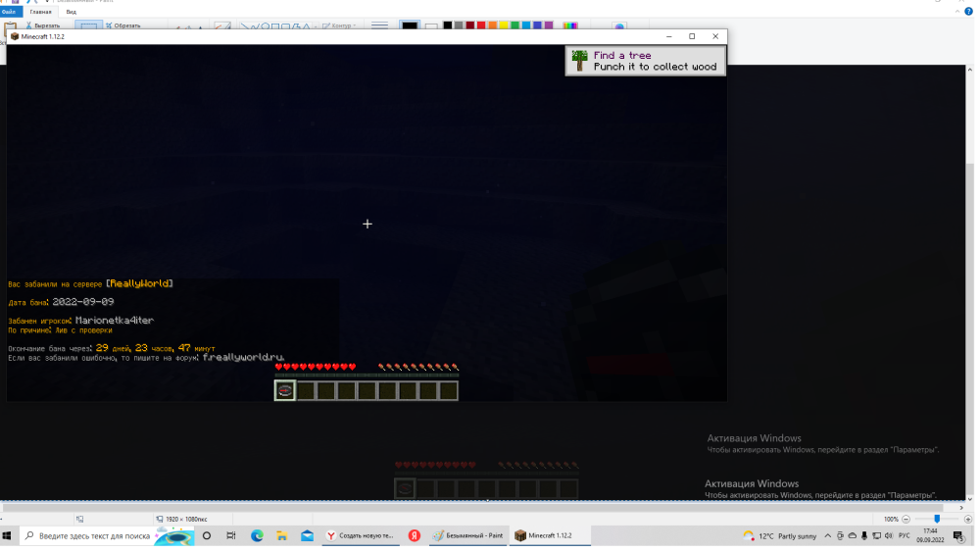
Task: Click the red Яндекс icon on taskbar
Action: tap(415, 535)
